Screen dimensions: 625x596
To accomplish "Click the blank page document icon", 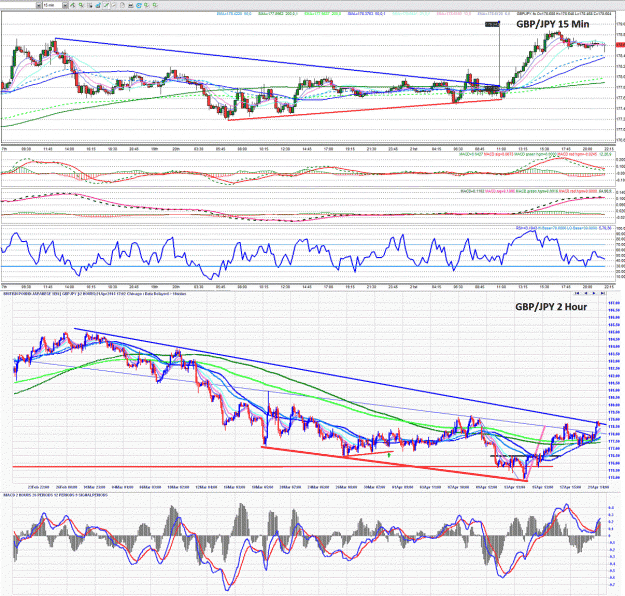I will tap(122, 5).
